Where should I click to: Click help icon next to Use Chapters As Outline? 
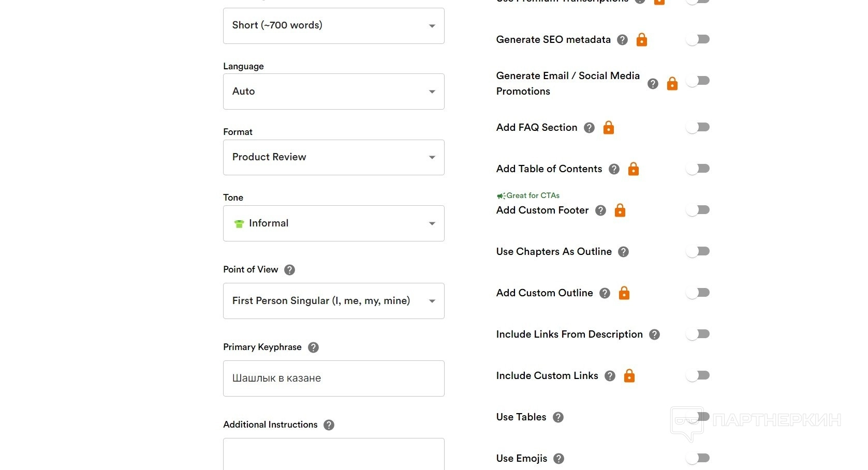[623, 252]
